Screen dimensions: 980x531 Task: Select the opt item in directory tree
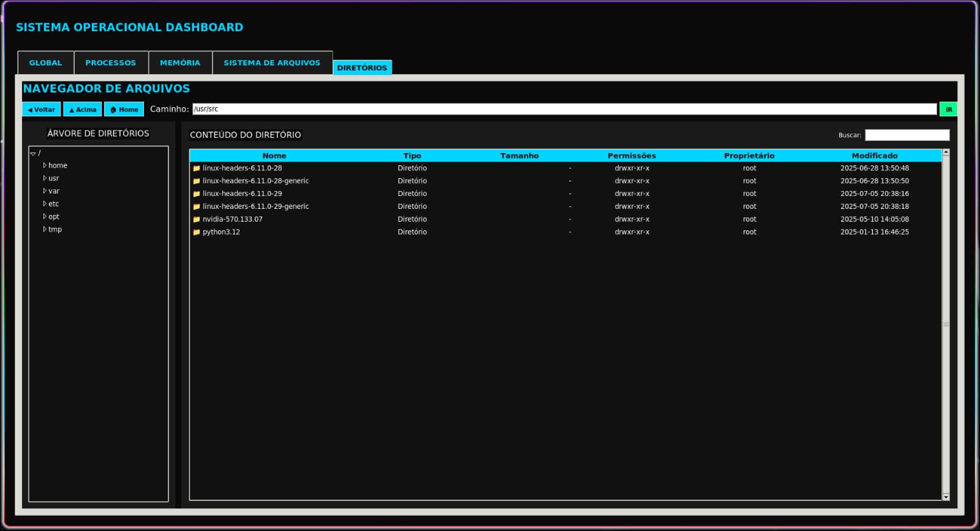click(54, 217)
